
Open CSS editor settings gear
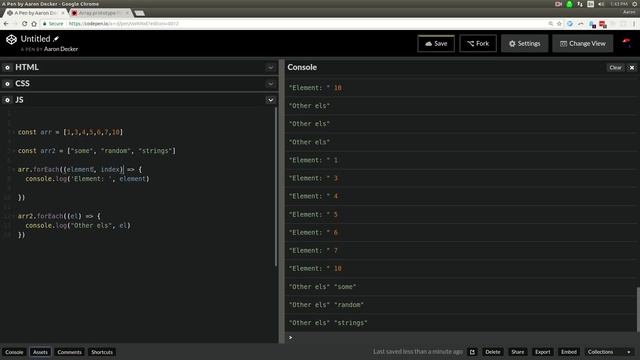7,84
